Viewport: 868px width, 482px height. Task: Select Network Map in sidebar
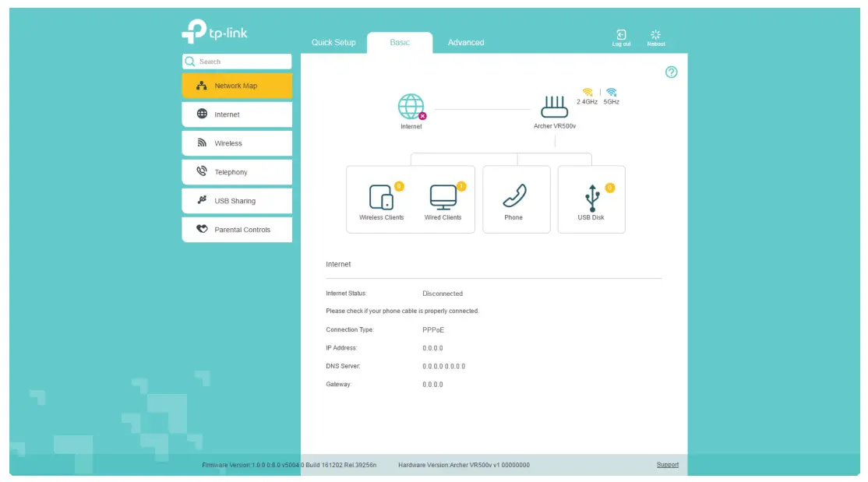pyautogui.click(x=237, y=86)
